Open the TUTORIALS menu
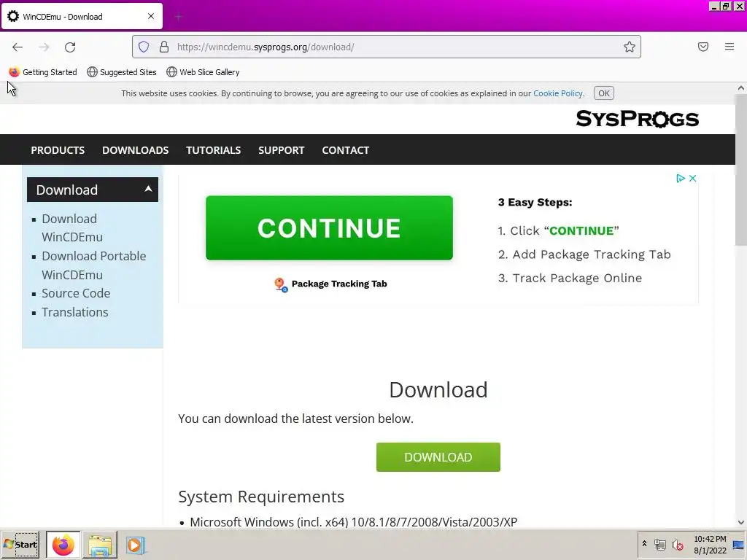Screen dimensions: 747x560 pos(214,150)
